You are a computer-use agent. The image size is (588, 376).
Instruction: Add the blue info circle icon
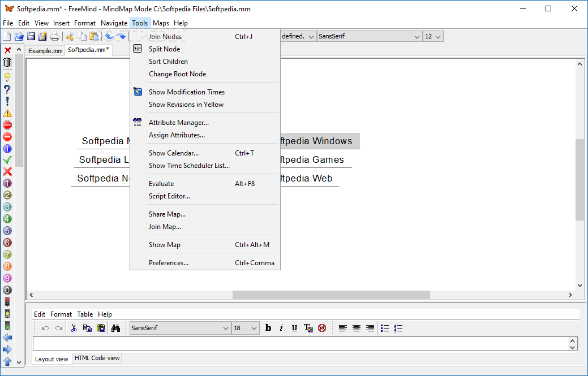[x=7, y=149]
